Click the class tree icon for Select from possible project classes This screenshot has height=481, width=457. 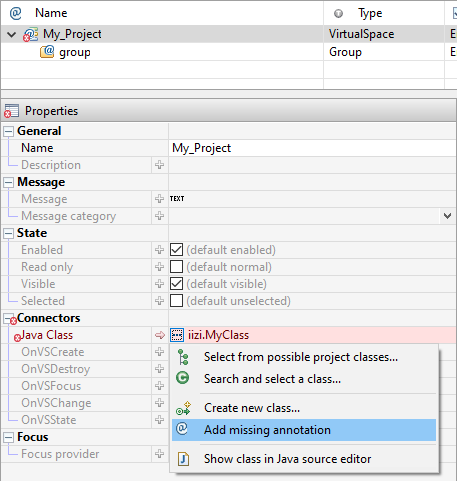[x=183, y=357]
